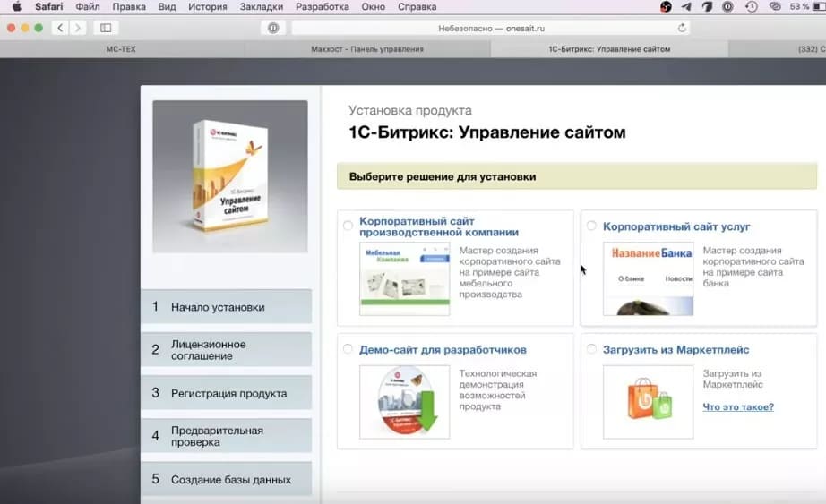
Task: Click heading Корпоративный сайт услуг
Action: pos(676,226)
